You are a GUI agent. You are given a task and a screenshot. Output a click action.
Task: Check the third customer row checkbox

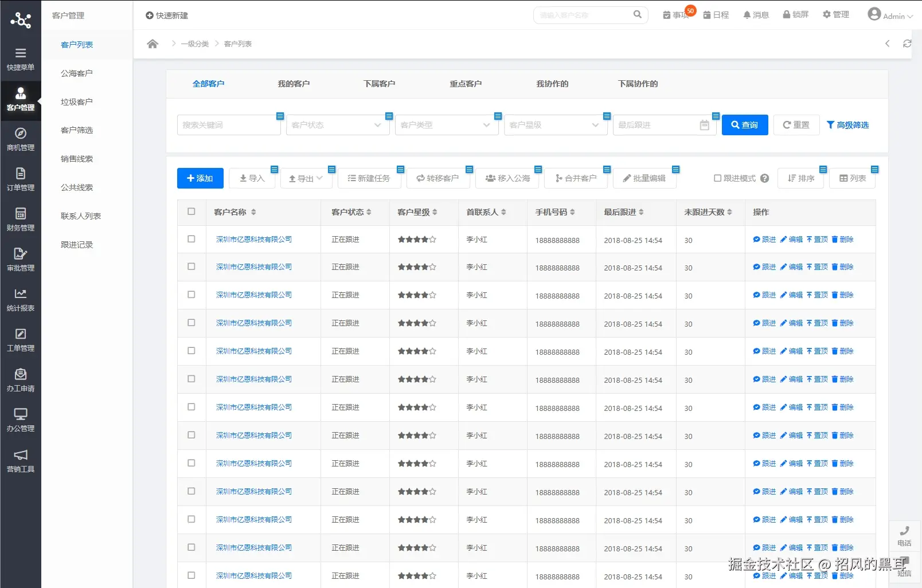[192, 295]
